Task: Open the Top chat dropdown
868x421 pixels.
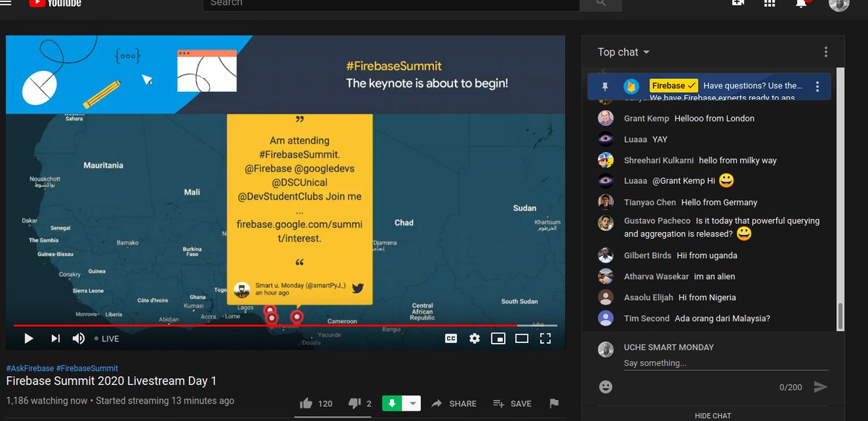Action: click(x=624, y=52)
